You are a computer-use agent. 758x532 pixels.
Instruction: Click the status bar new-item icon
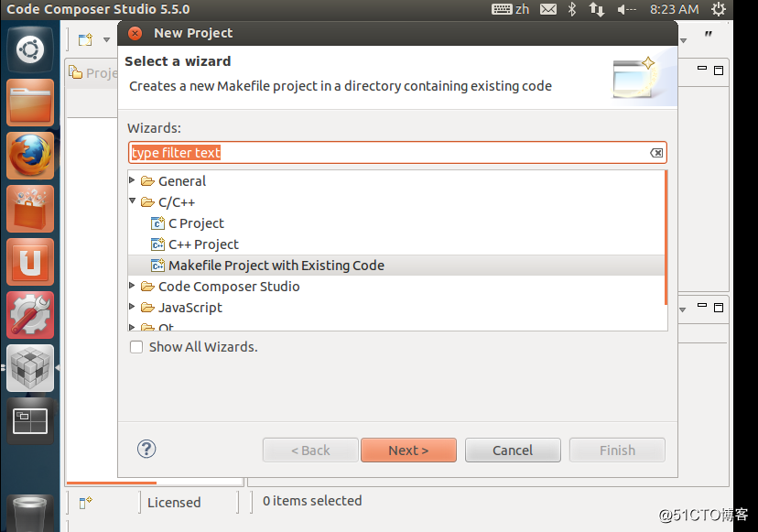click(85, 503)
